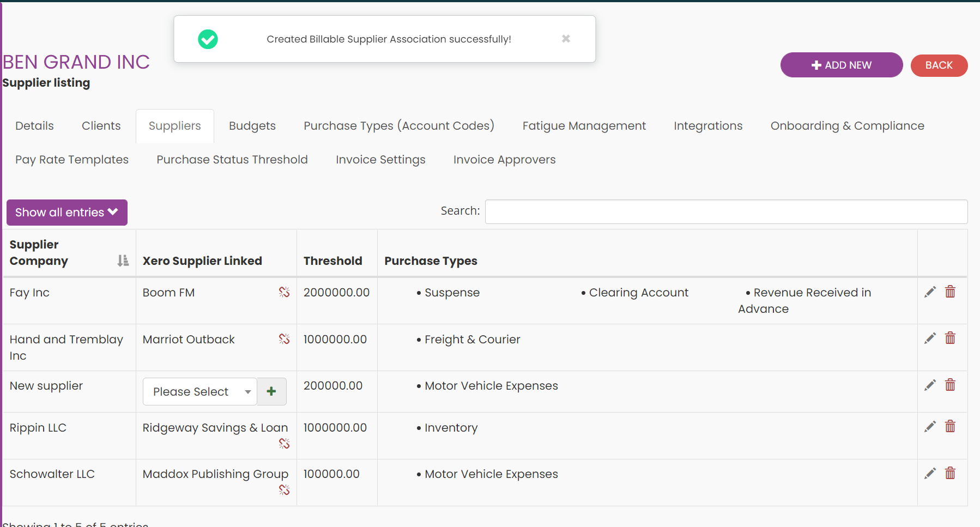Delete the Rippin LLC row
This screenshot has height=527, width=980.
[950, 426]
